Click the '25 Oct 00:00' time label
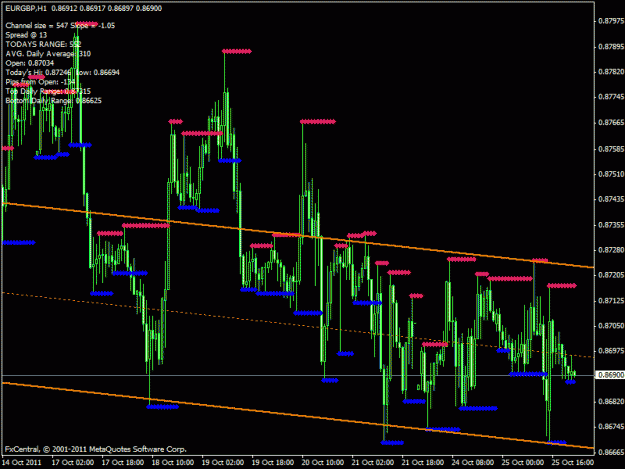Screen dimensions: 625x469 pos(523,463)
